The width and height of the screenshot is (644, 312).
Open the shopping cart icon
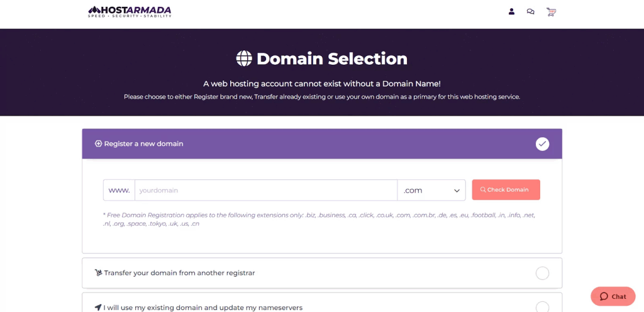tap(551, 11)
